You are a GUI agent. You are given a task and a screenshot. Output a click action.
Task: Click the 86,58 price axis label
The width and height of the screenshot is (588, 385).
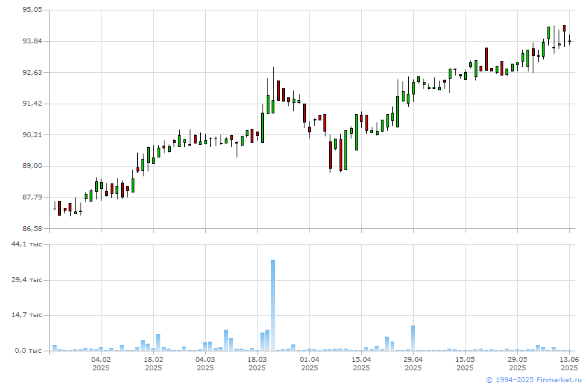coord(32,228)
